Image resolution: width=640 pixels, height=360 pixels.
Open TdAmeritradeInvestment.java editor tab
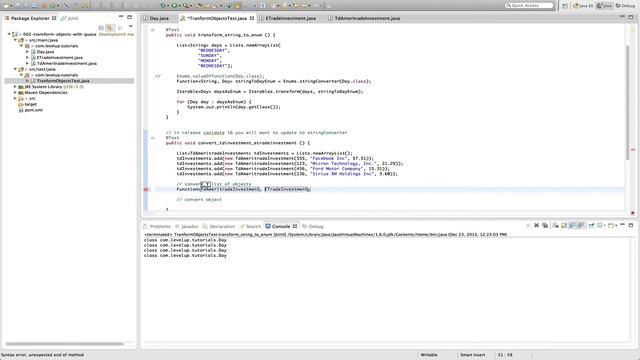pyautogui.click(x=364, y=18)
